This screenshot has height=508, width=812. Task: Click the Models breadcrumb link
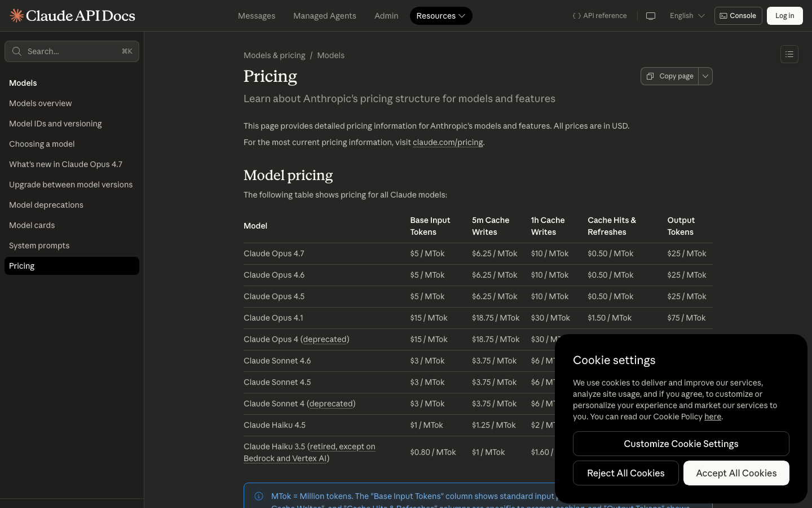(330, 55)
